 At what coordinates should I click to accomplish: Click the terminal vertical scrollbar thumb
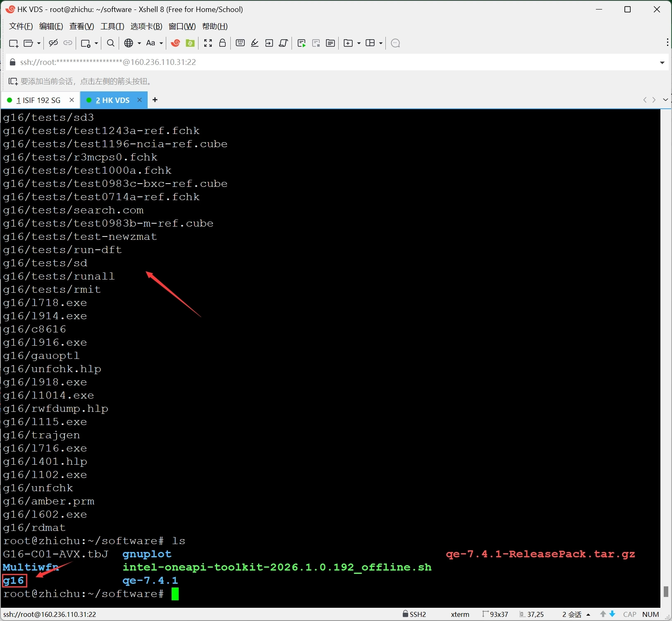[x=666, y=591]
